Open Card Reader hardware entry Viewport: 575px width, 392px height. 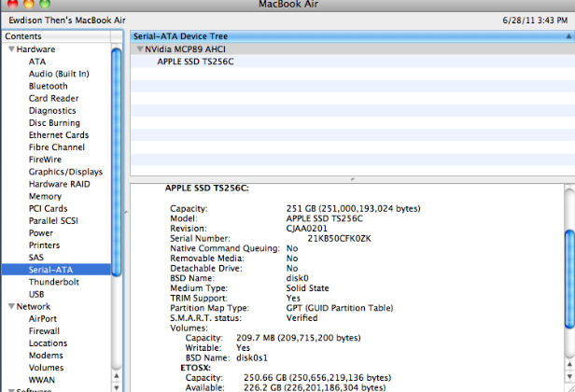[x=53, y=98]
